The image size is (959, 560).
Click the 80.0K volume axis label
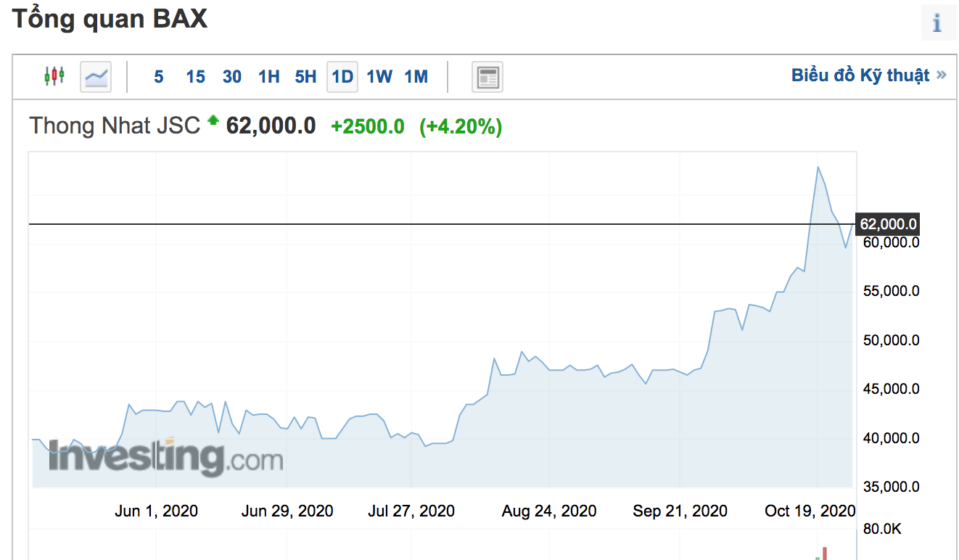(882, 530)
